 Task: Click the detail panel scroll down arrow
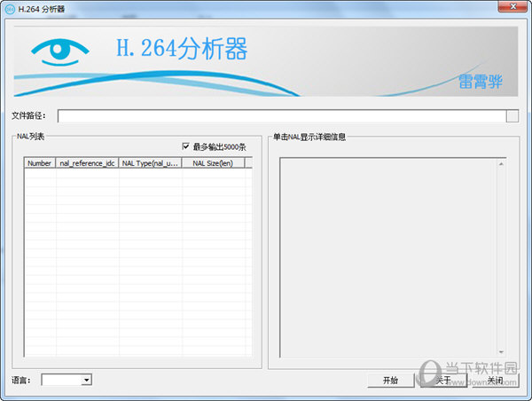click(501, 352)
